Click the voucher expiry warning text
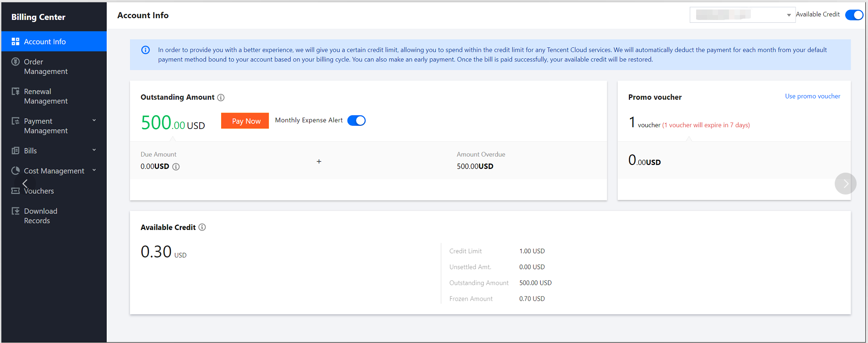This screenshot has width=868, height=343. pos(706,125)
